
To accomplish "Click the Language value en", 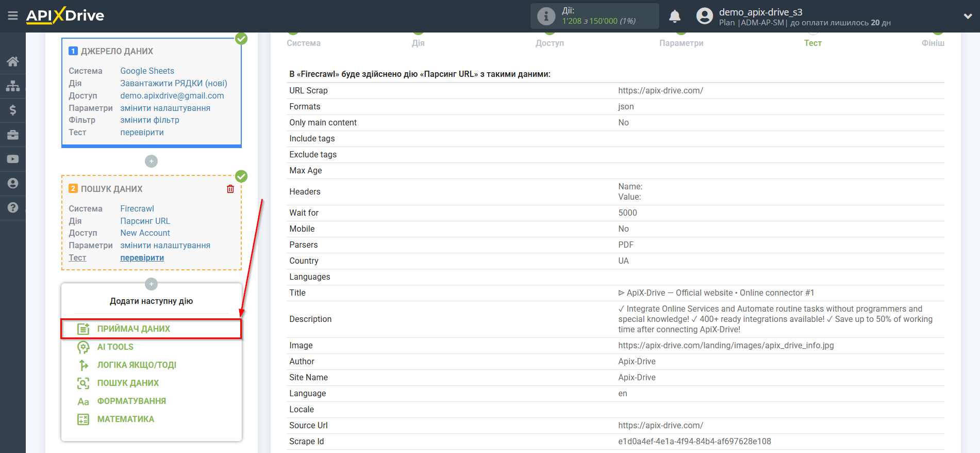I will coord(623,394).
